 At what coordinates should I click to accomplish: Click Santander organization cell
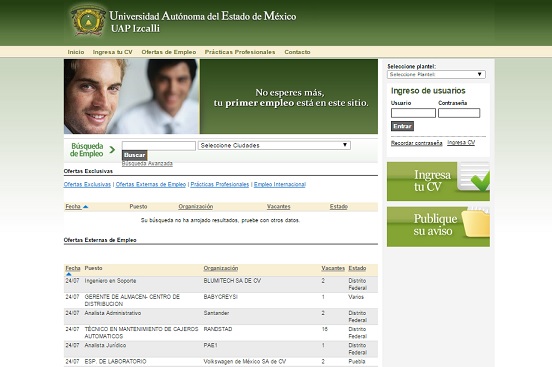pos(216,313)
